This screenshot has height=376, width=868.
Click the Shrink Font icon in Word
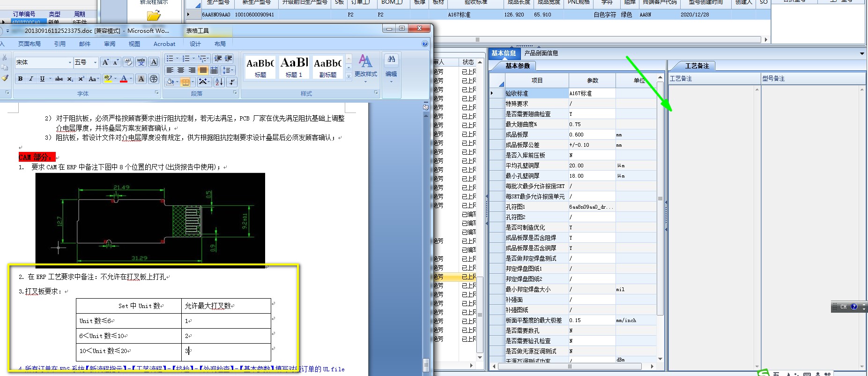(x=116, y=62)
